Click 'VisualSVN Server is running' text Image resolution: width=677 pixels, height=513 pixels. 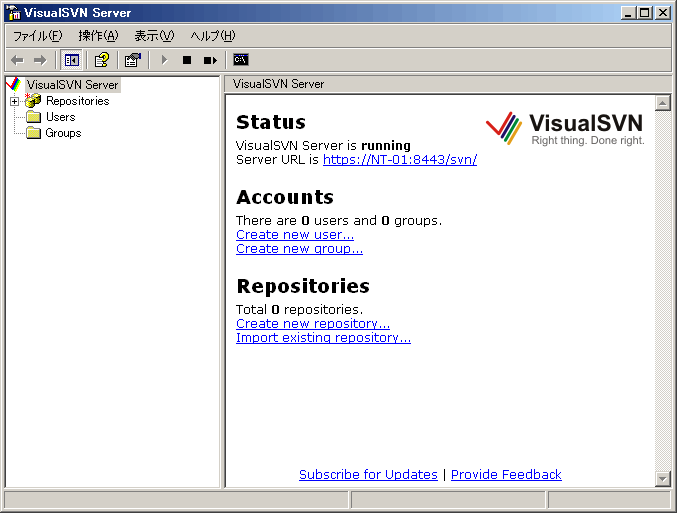[323, 146]
